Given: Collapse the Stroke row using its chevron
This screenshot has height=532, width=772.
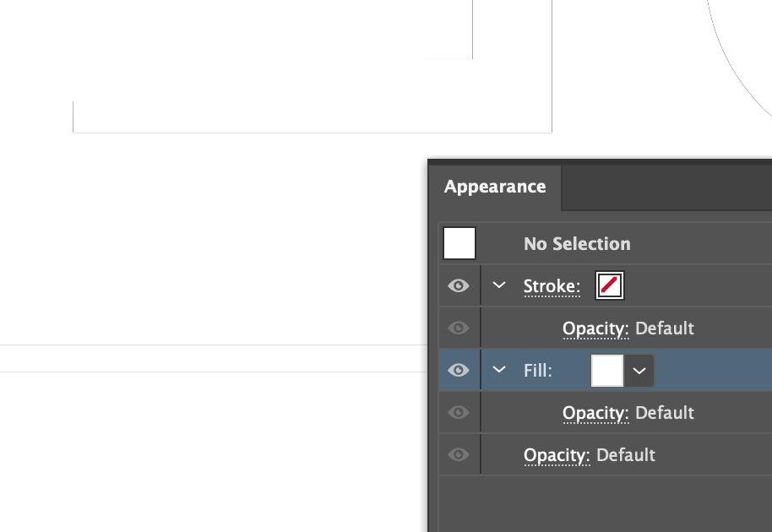Looking at the screenshot, I should click(497, 285).
